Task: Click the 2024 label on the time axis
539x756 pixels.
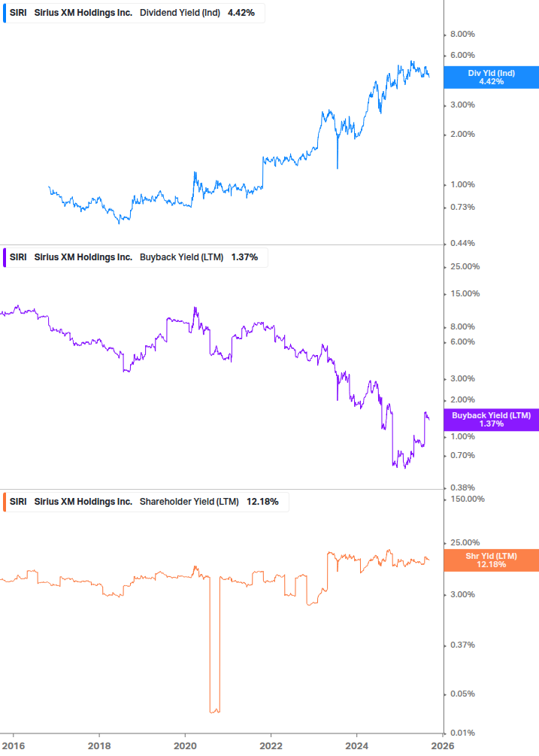Action: [357, 746]
